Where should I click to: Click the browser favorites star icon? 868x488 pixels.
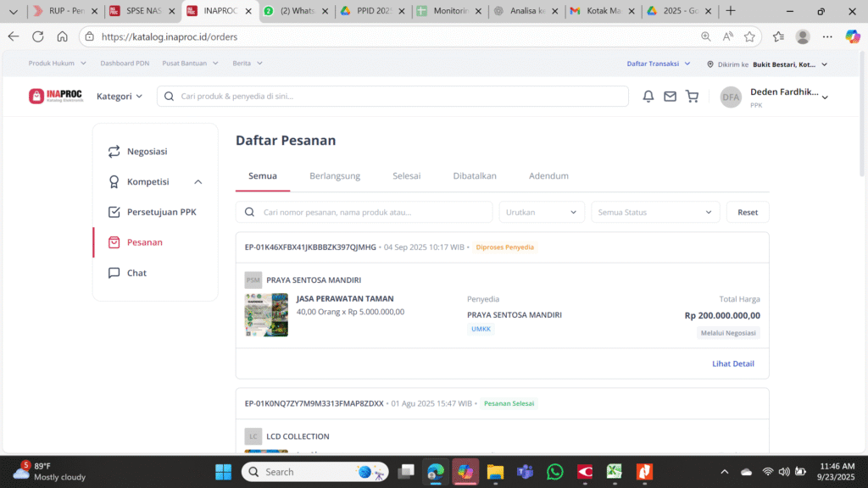(x=749, y=36)
